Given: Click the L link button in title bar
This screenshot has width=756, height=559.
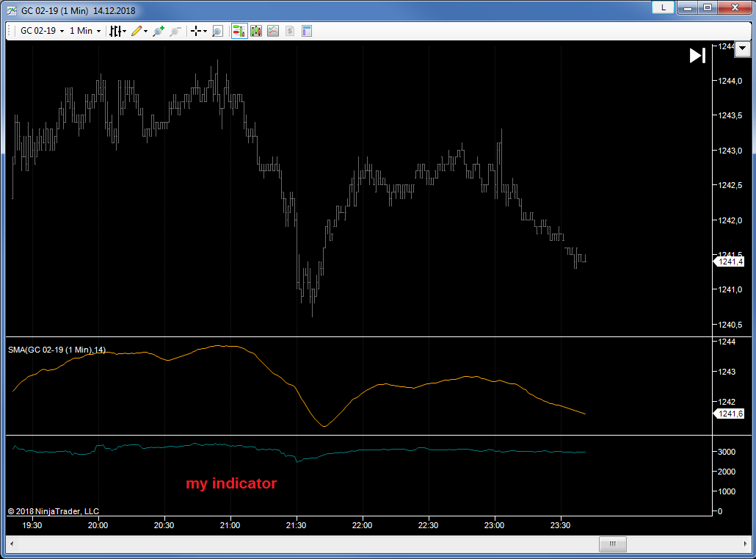Looking at the screenshot, I should coord(663,7).
